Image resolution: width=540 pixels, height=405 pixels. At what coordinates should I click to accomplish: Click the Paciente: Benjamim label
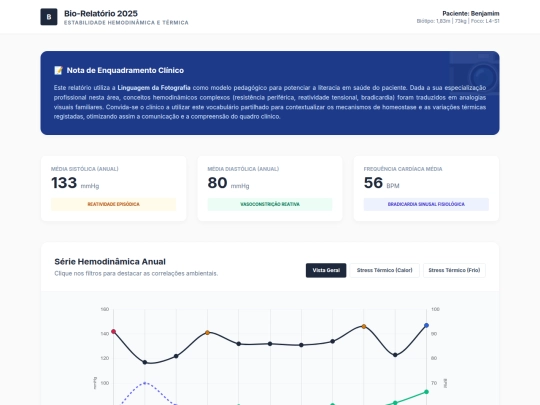tap(470, 13)
